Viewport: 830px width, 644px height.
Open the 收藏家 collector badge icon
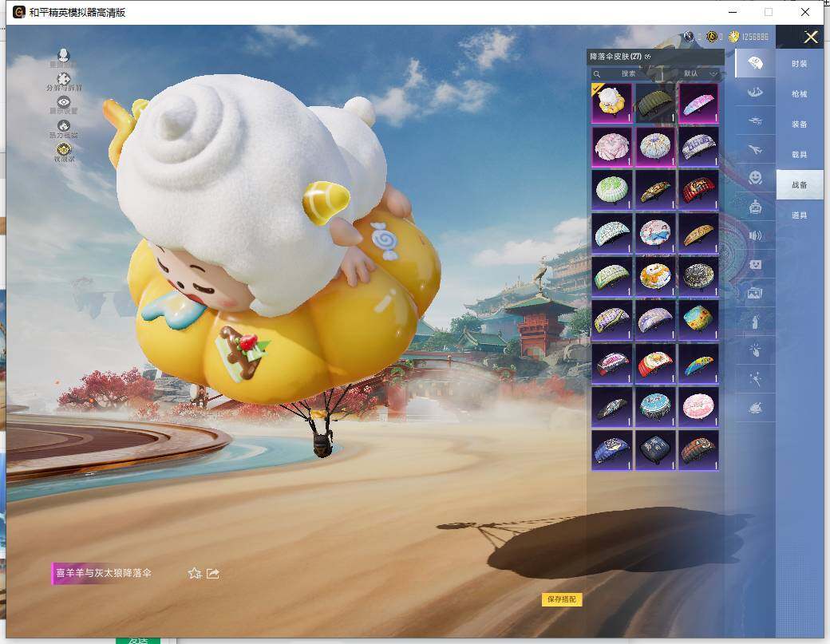pos(64,151)
